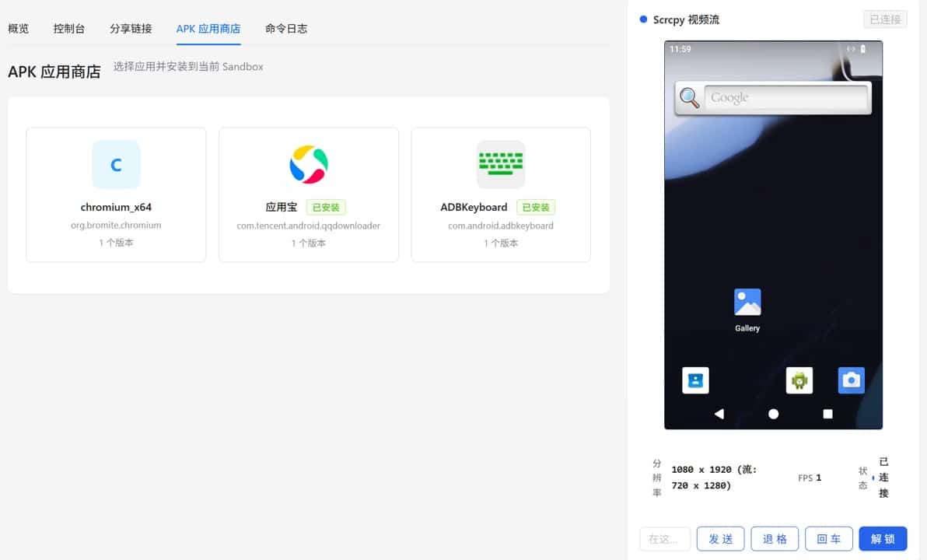Open the Contacts app on the phone dock
The width and height of the screenshot is (927, 560).
[x=695, y=380]
